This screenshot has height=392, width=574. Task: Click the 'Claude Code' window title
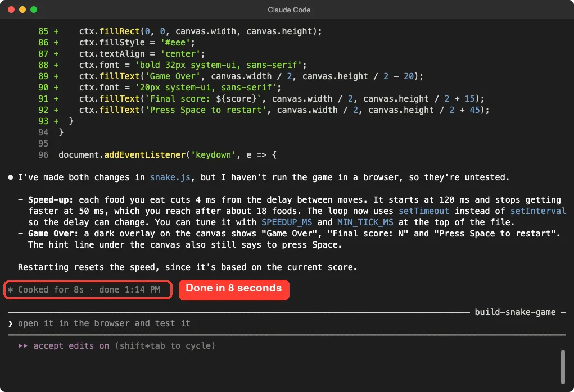(x=289, y=10)
